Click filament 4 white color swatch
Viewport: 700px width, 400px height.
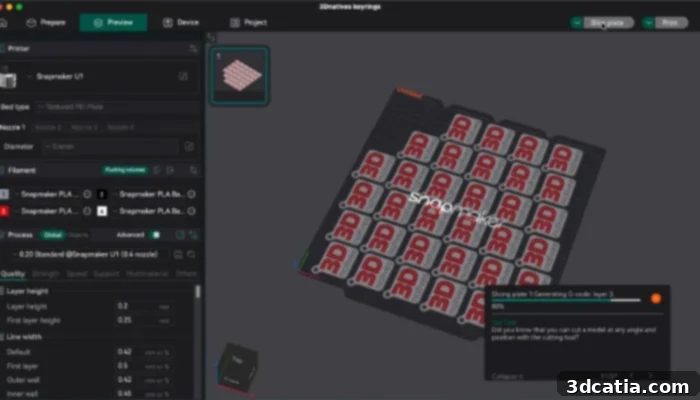tap(102, 211)
